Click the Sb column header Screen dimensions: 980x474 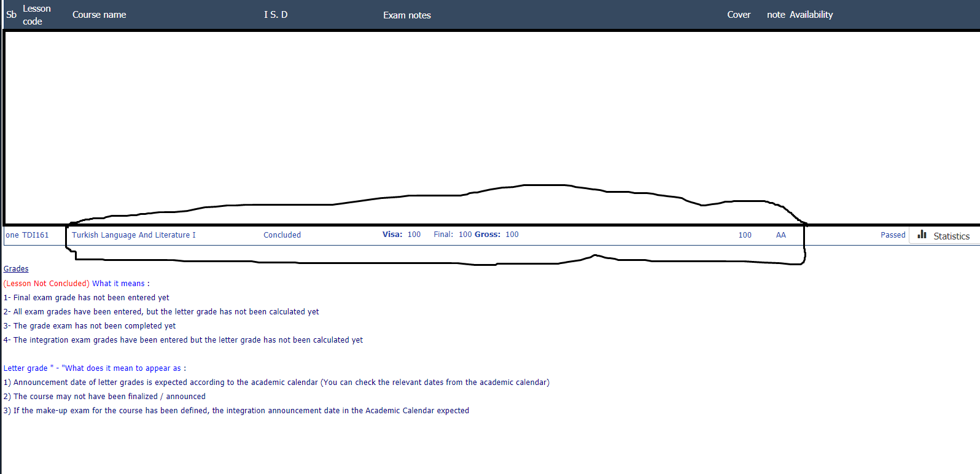11,15
